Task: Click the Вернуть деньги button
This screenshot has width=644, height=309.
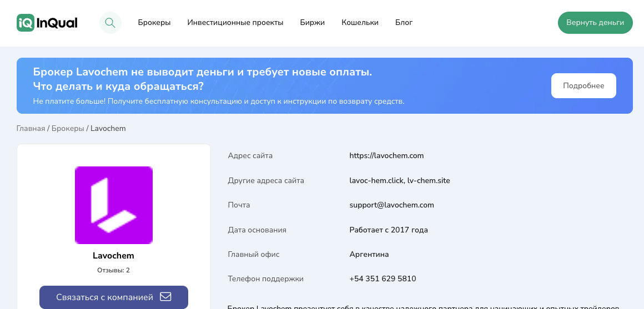Action: coord(595,23)
